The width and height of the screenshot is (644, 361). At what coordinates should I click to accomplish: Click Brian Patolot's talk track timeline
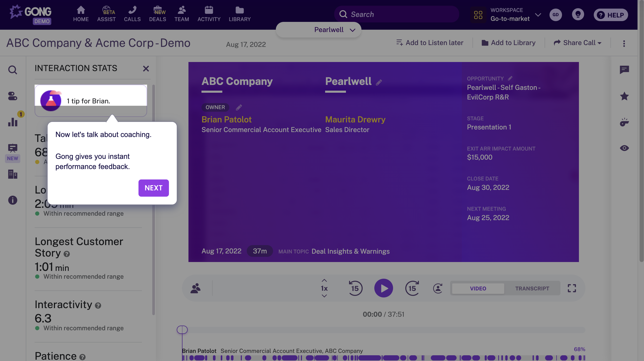click(x=383, y=358)
